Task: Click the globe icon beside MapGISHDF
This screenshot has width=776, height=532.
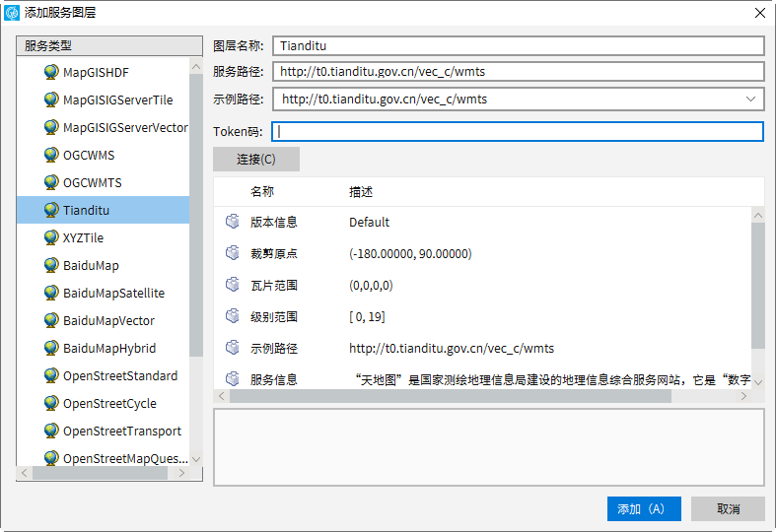Action: tap(51, 72)
